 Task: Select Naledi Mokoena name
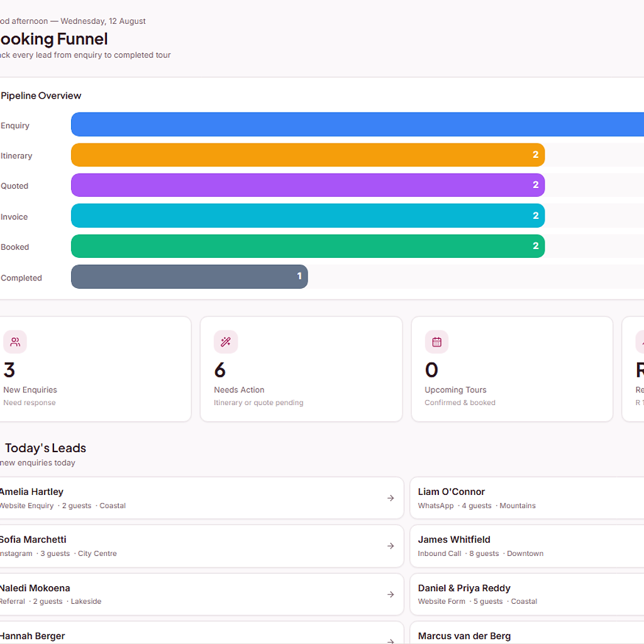click(x=35, y=588)
